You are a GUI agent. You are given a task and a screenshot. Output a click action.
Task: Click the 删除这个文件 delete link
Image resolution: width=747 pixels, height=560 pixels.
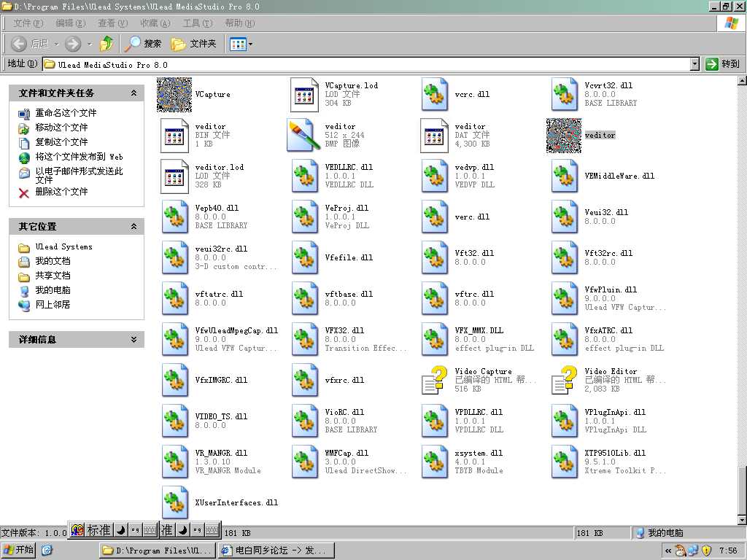[x=61, y=192]
